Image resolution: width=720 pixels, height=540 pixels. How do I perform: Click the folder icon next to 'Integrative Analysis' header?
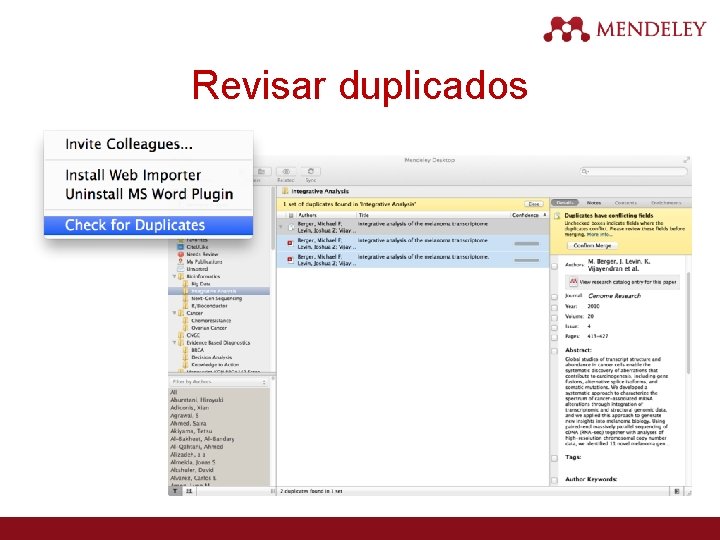285,191
